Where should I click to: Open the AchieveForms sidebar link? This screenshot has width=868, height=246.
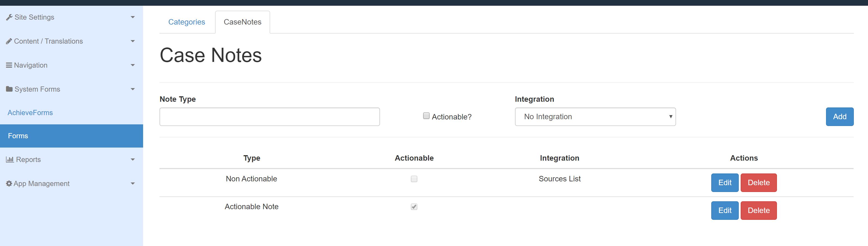(x=30, y=113)
